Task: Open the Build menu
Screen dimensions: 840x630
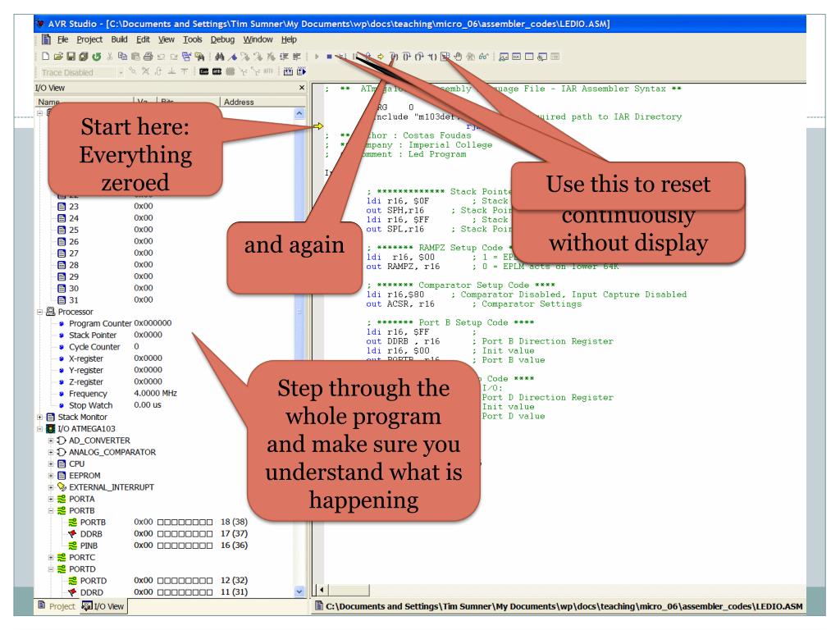Action: point(119,39)
